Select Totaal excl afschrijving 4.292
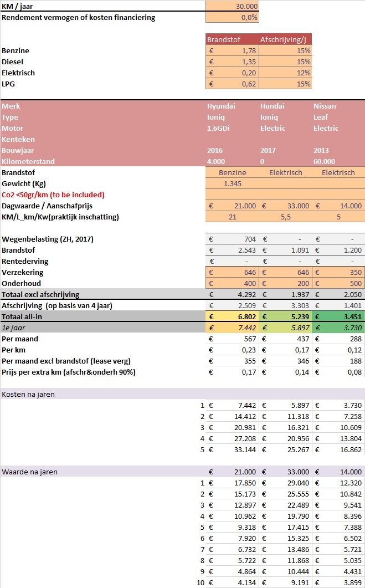Image resolution: width=365 pixels, height=588 pixels. (232, 294)
